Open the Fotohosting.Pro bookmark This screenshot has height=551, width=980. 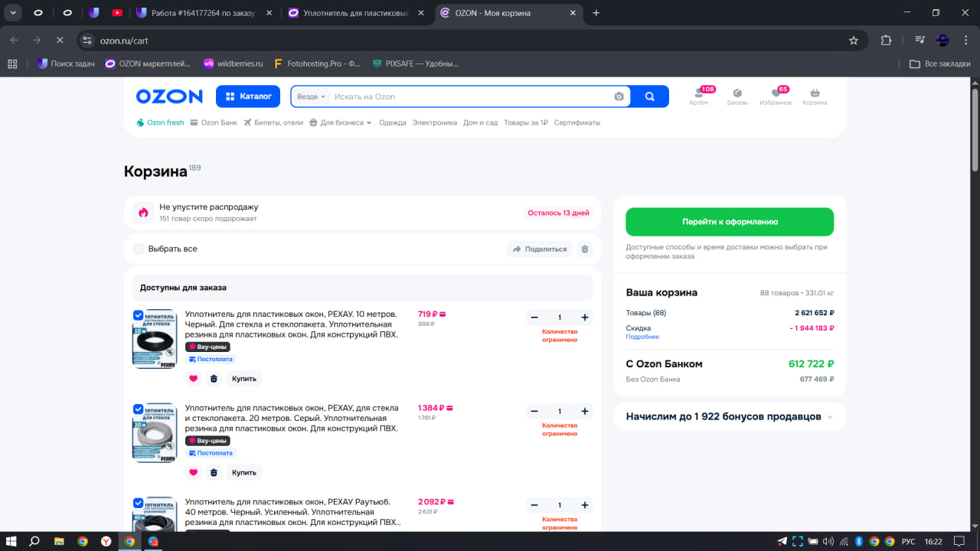coord(317,64)
